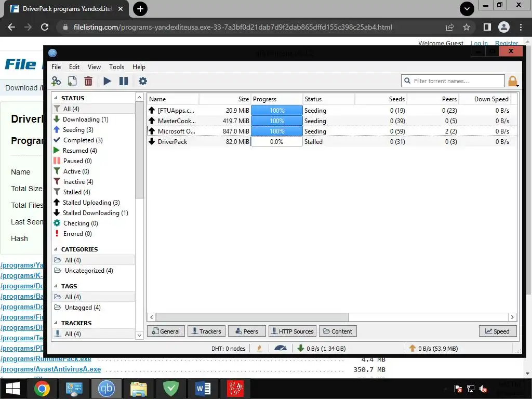Image resolution: width=532 pixels, height=399 pixels.
Task: Click the Add torrent file toolbar icon
Action: (72, 81)
